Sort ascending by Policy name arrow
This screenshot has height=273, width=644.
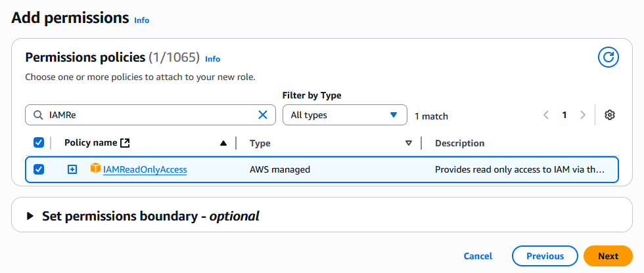pyautogui.click(x=223, y=143)
